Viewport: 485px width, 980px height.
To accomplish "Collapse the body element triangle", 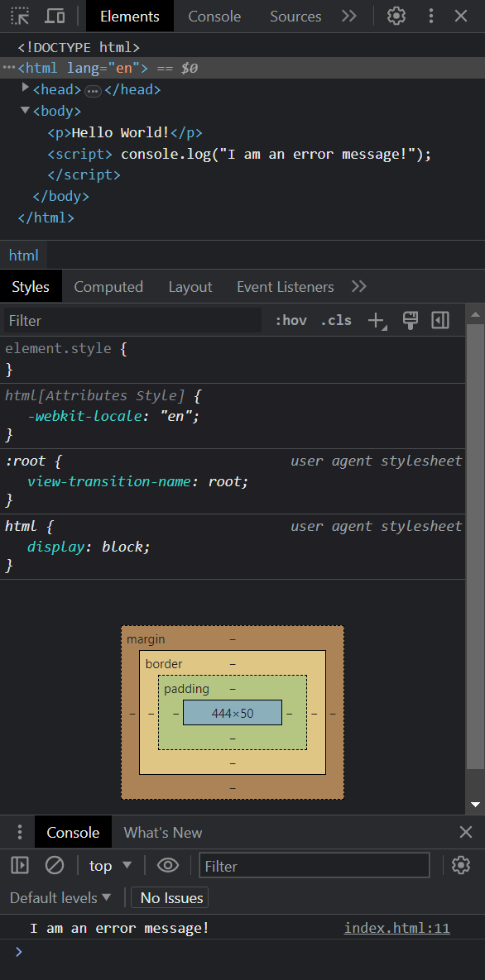I will [x=25, y=110].
